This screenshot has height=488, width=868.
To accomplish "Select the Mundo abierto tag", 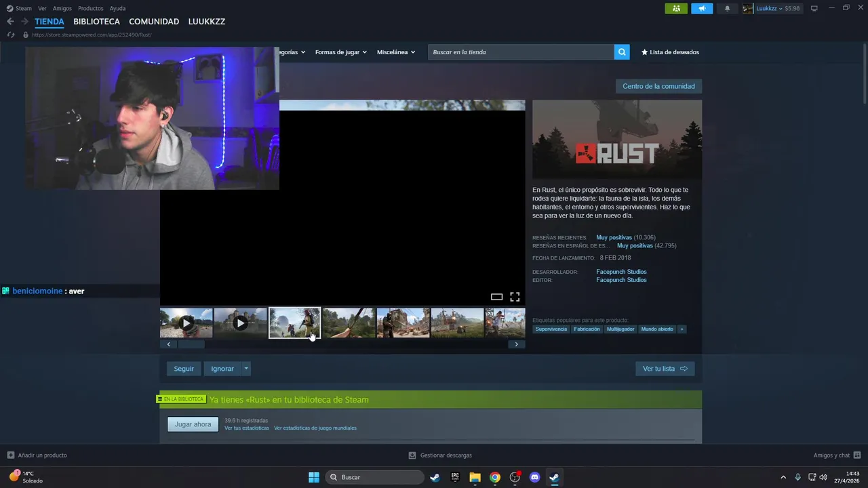I will pyautogui.click(x=657, y=329).
